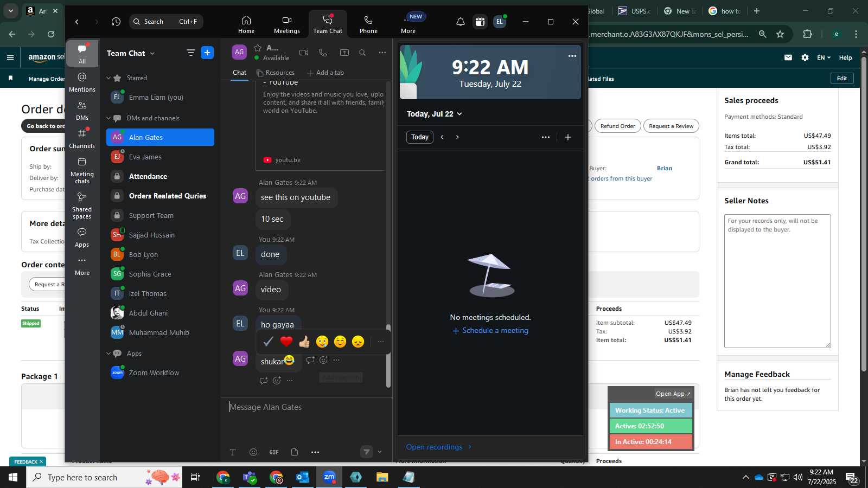Open DMs in the sidebar

[82, 110]
